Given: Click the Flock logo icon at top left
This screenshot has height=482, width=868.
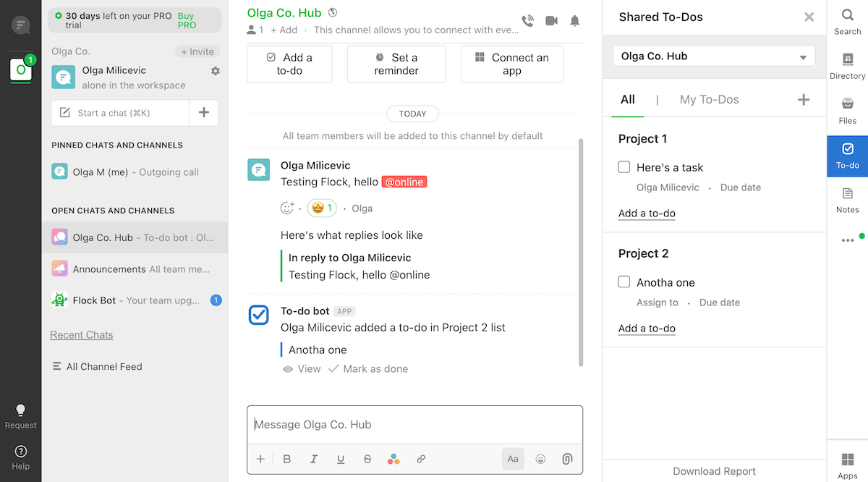Looking at the screenshot, I should coord(20,25).
